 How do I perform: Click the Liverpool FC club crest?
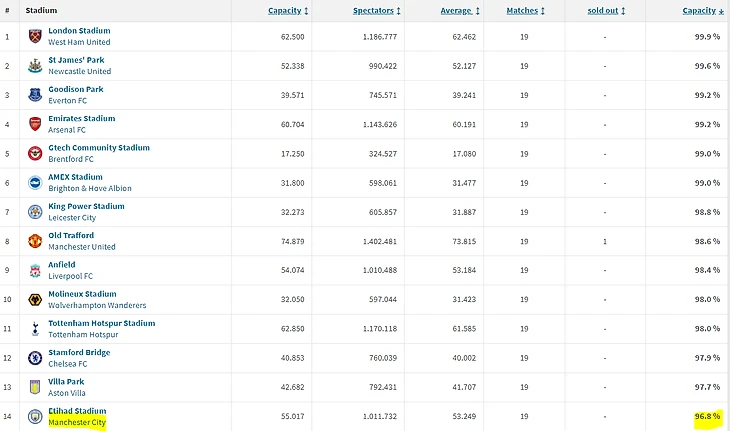[x=34, y=270]
